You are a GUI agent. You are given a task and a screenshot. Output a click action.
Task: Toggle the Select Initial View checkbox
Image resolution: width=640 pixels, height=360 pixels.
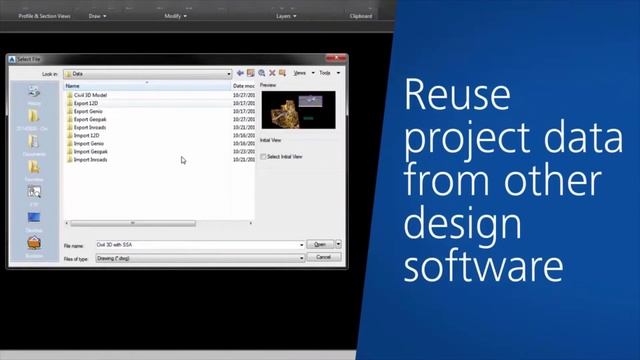(263, 157)
